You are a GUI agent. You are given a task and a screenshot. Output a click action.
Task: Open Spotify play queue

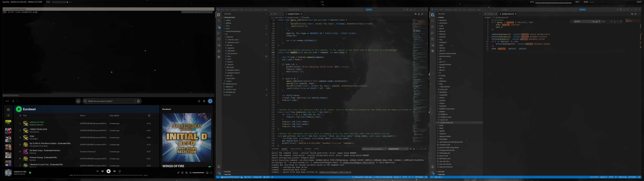point(182,173)
